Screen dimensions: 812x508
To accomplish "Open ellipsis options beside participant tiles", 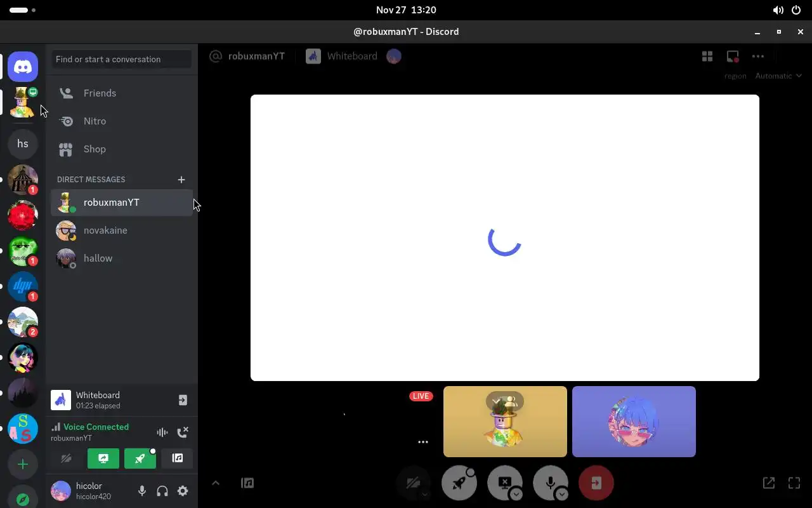I will (x=423, y=442).
